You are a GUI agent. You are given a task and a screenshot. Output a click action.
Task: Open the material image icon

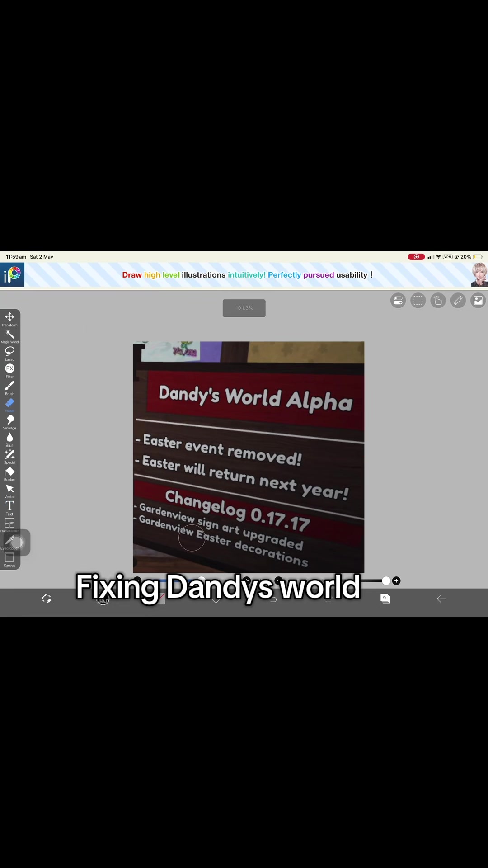pyautogui.click(x=478, y=301)
